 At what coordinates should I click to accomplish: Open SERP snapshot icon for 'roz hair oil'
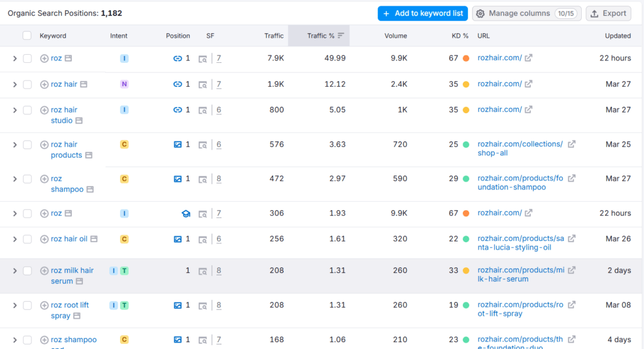[x=203, y=239]
